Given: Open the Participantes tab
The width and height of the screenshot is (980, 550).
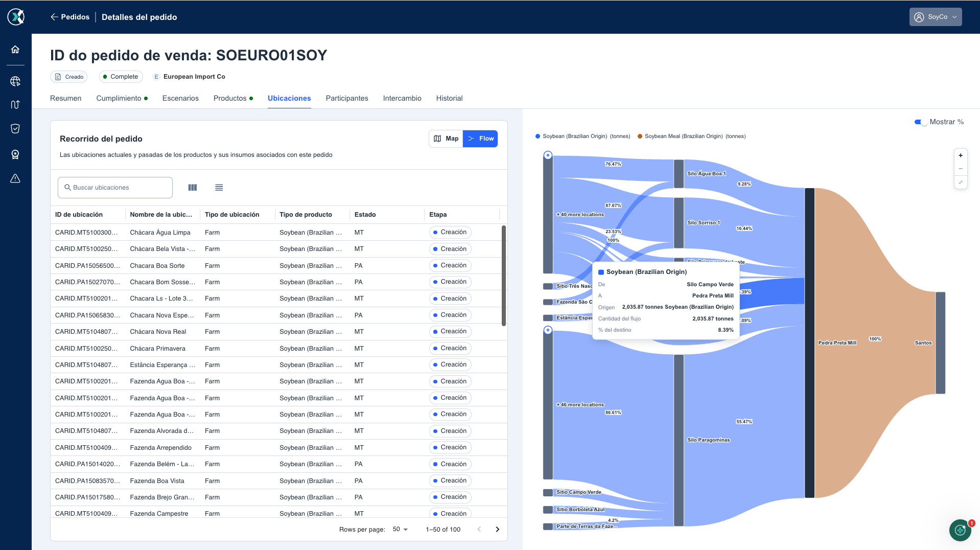Looking at the screenshot, I should 347,98.
